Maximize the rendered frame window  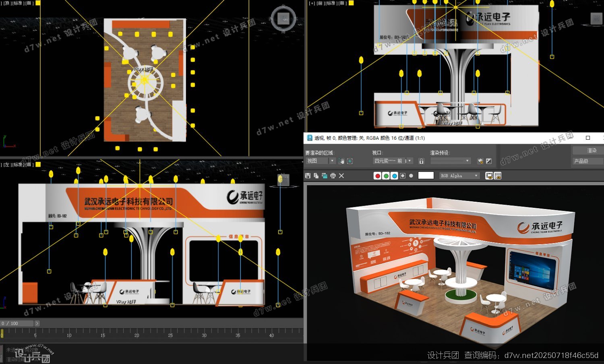pos(588,138)
